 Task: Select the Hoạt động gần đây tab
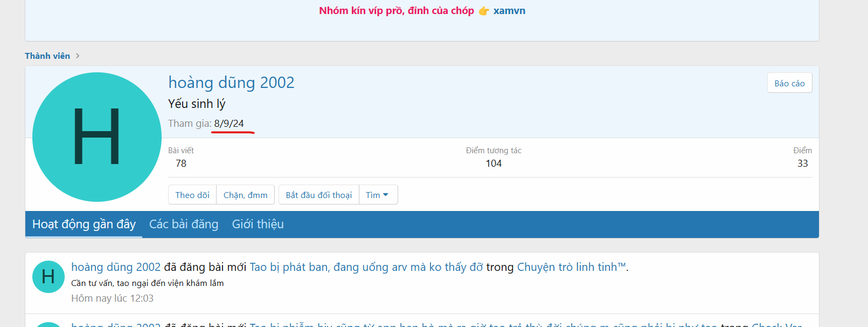[84, 224]
